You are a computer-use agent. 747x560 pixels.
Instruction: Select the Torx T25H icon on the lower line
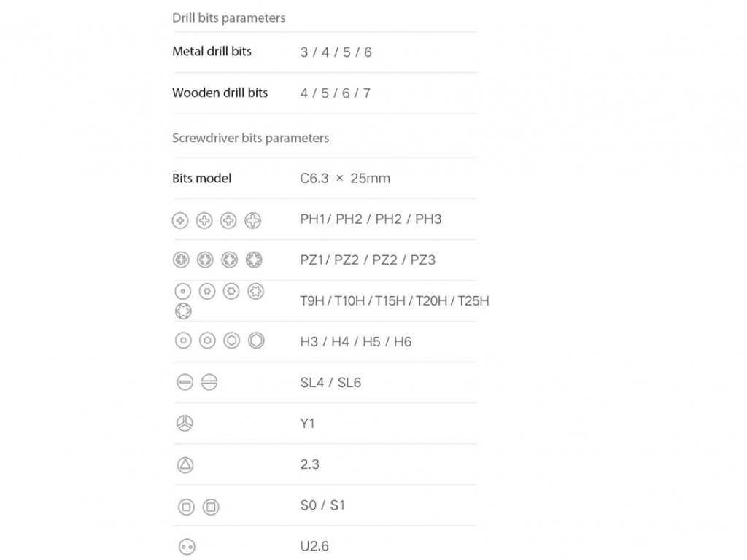point(183,311)
